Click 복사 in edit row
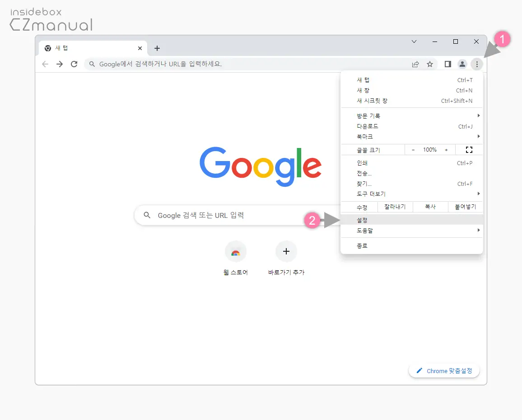The width and height of the screenshot is (522, 420). (430, 207)
